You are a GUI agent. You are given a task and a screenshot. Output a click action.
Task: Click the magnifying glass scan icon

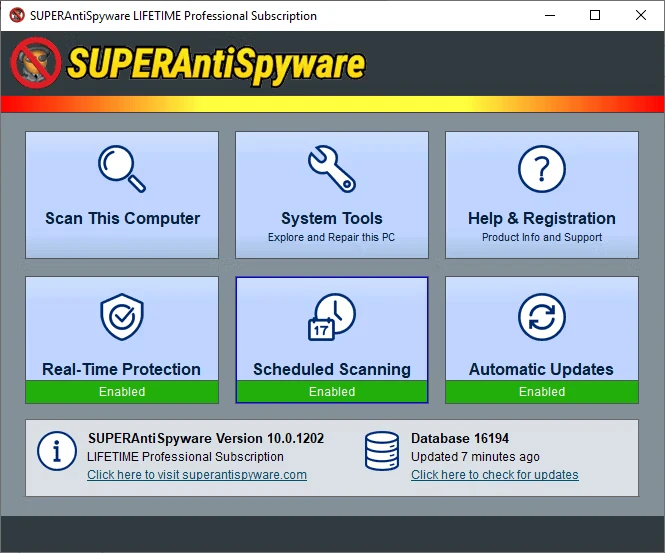click(122, 169)
